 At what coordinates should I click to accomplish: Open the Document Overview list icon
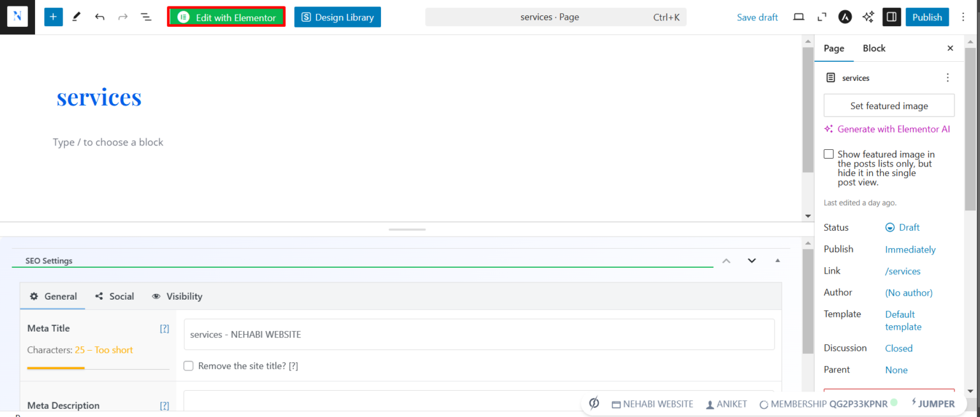[x=146, y=17]
